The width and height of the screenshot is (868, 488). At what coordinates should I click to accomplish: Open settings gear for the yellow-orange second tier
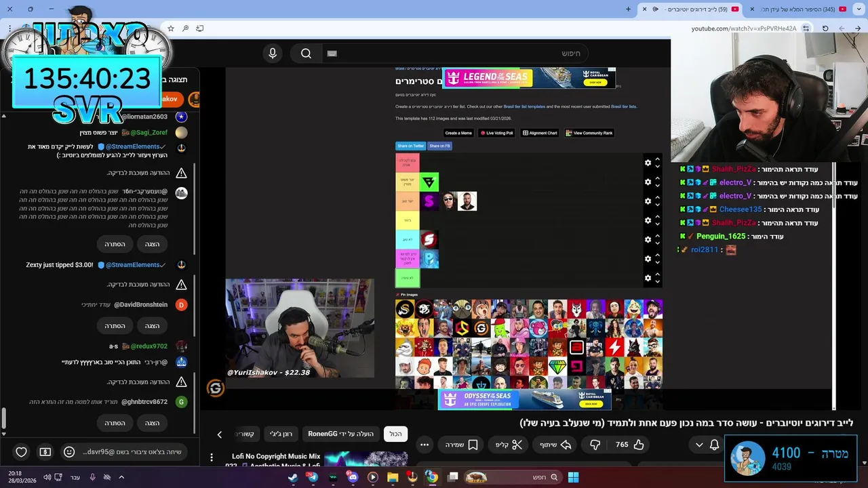[648, 182]
